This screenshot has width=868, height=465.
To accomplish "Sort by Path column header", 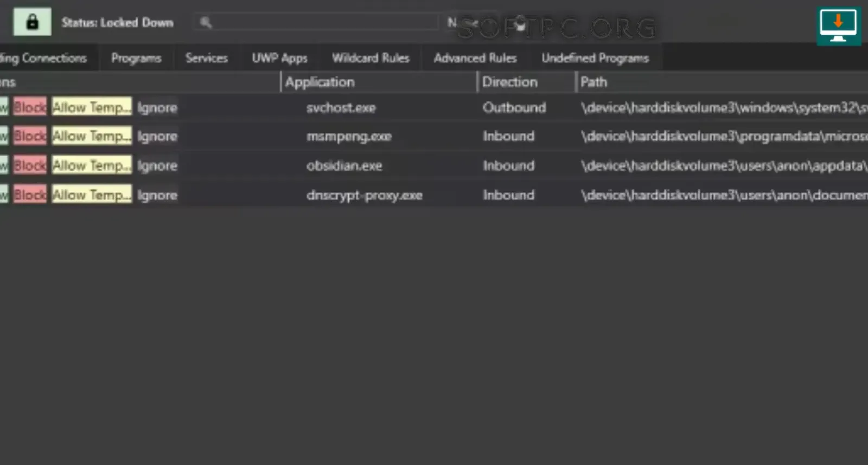I will coord(722,82).
